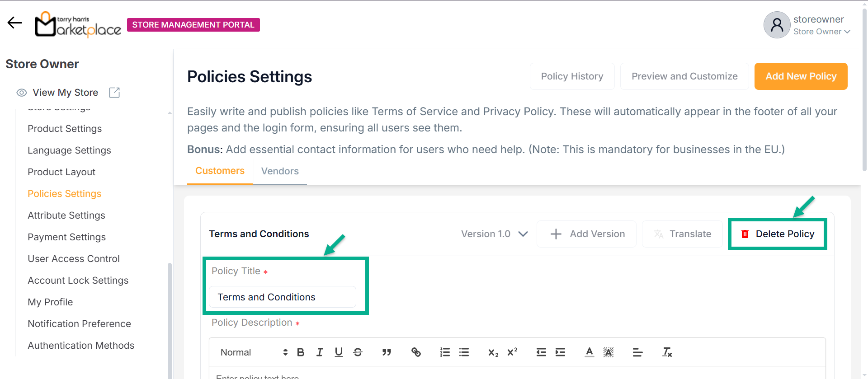Create a numbered list

tap(445, 352)
